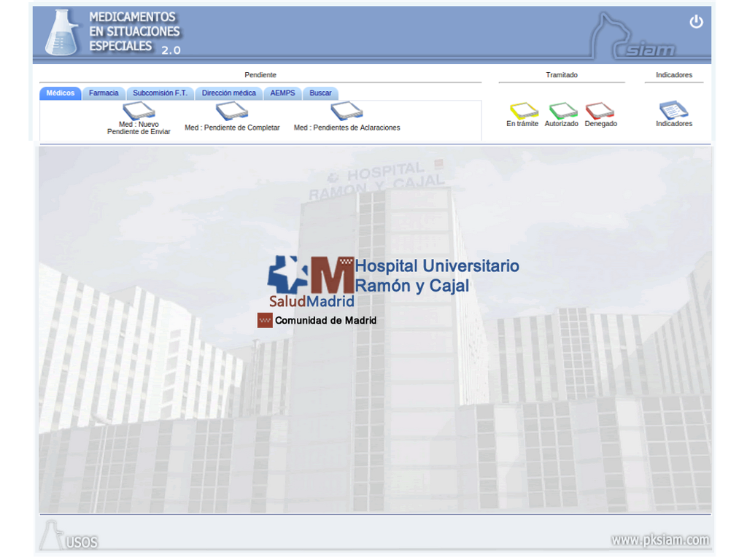The image size is (747, 560).
Task: Click the USOS footer logo
Action: click(69, 536)
